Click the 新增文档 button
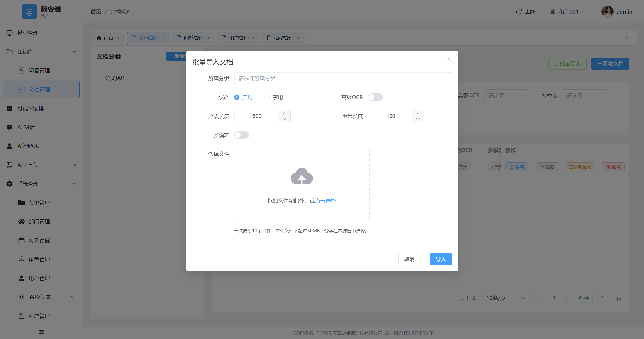The width and height of the screenshot is (644, 339). (610, 64)
